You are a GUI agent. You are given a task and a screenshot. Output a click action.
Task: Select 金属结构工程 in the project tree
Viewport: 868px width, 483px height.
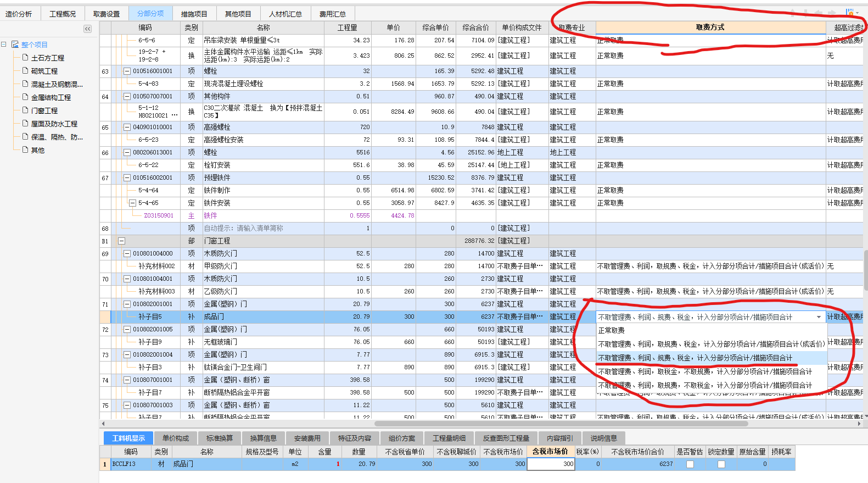pos(51,97)
